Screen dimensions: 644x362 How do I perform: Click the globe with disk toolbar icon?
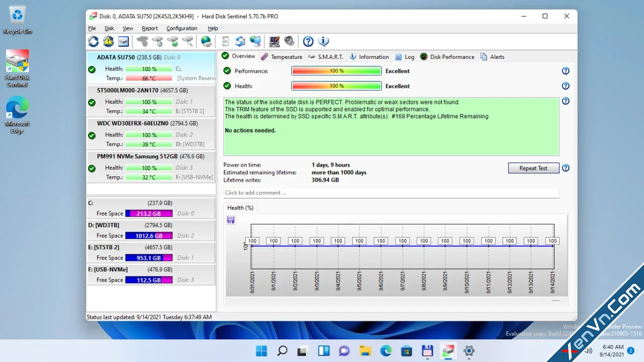pos(206,41)
